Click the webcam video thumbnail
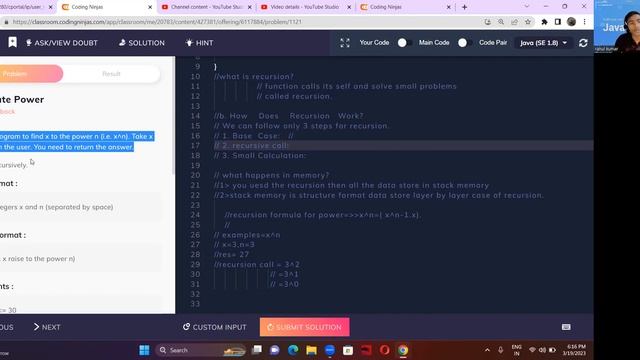 (x=617, y=26)
